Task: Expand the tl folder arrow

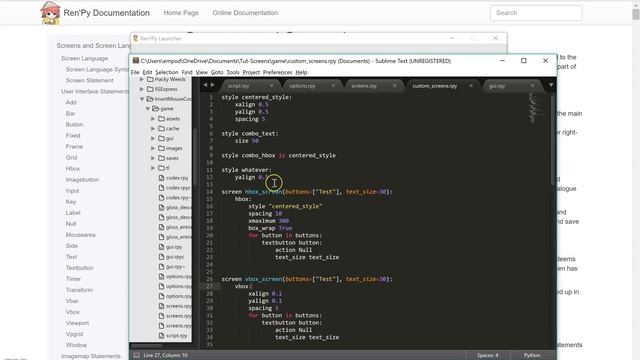Action: click(x=153, y=168)
